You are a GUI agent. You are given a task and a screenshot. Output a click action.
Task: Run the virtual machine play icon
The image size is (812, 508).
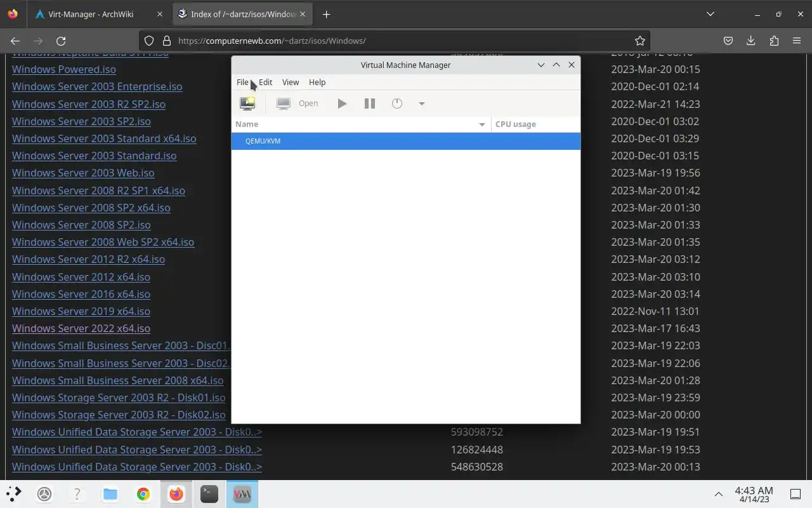point(342,104)
